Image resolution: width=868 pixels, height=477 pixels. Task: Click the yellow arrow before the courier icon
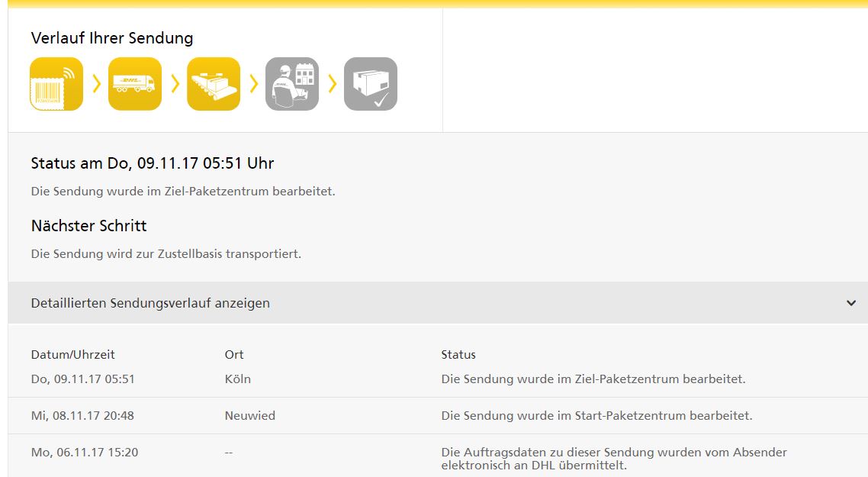click(x=254, y=84)
